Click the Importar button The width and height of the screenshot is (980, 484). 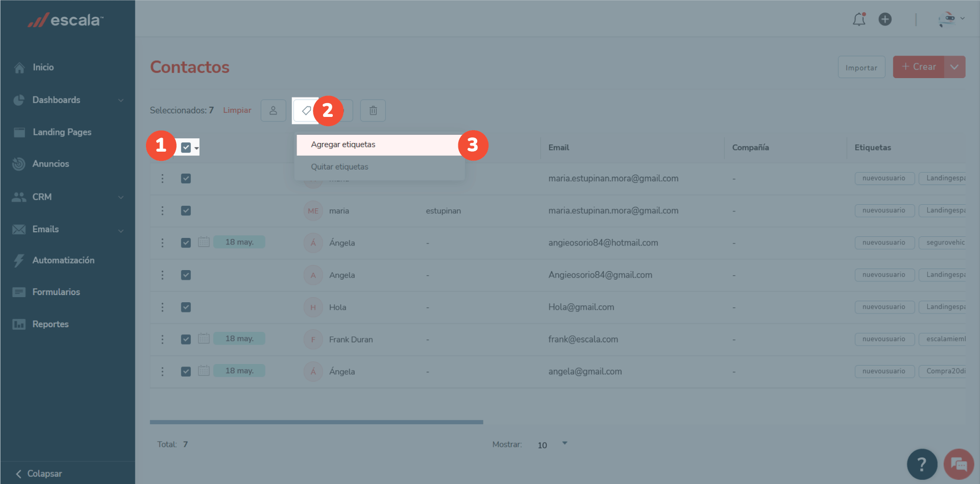pyautogui.click(x=862, y=67)
